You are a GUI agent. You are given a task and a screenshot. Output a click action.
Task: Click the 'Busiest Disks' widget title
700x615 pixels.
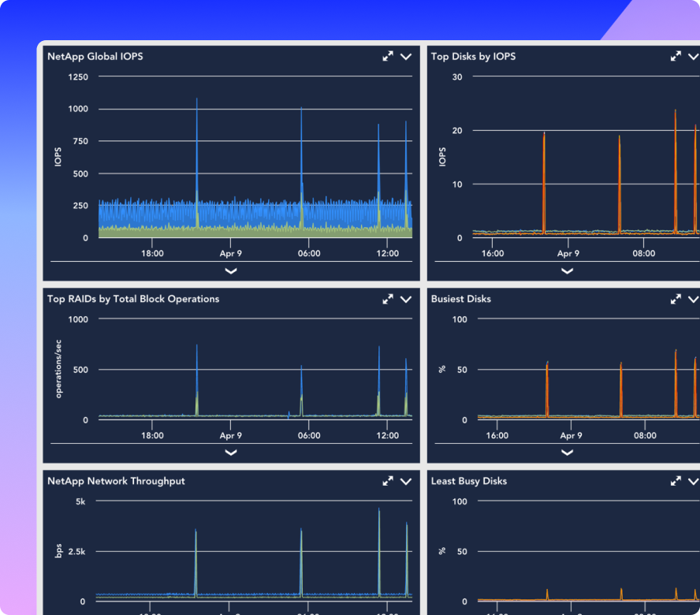tap(460, 300)
